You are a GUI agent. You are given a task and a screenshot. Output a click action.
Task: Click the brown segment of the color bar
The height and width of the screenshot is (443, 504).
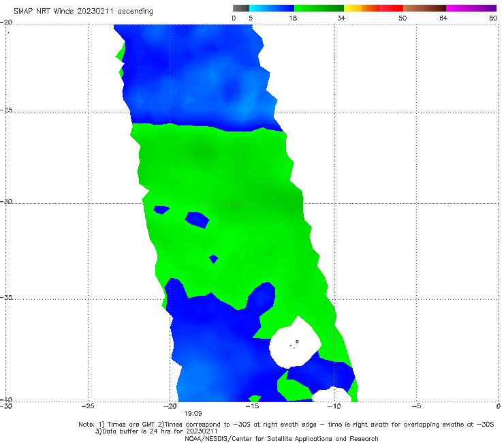pos(424,8)
